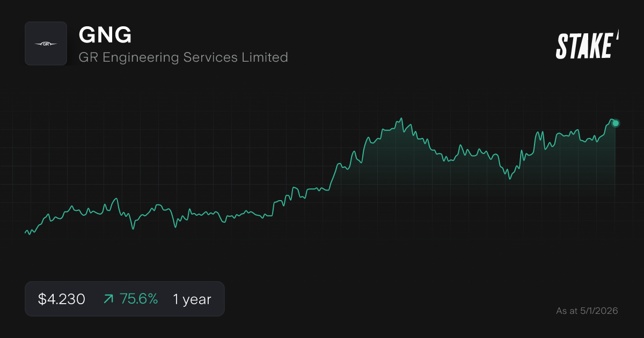Expand the GNG ticker details
Viewport: 644px width, 338px height.
(x=105, y=34)
